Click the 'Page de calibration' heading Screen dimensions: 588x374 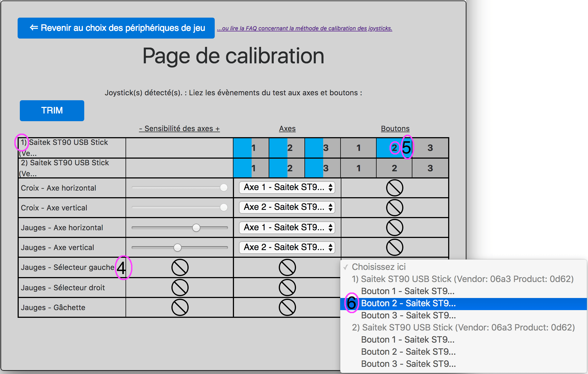pos(233,56)
